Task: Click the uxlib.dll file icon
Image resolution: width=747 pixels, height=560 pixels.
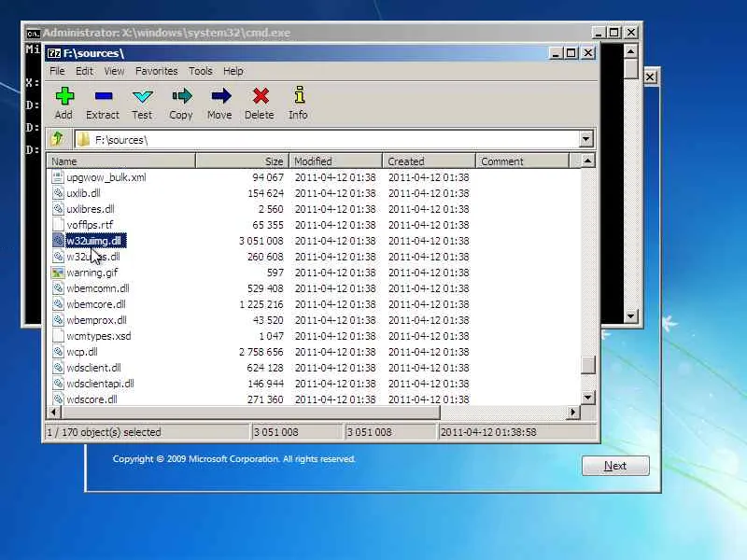Action: [58, 193]
